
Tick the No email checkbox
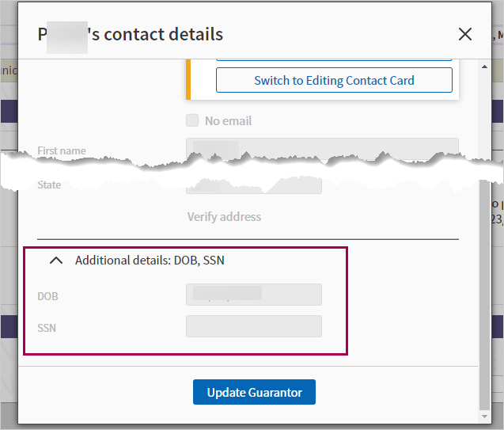192,121
